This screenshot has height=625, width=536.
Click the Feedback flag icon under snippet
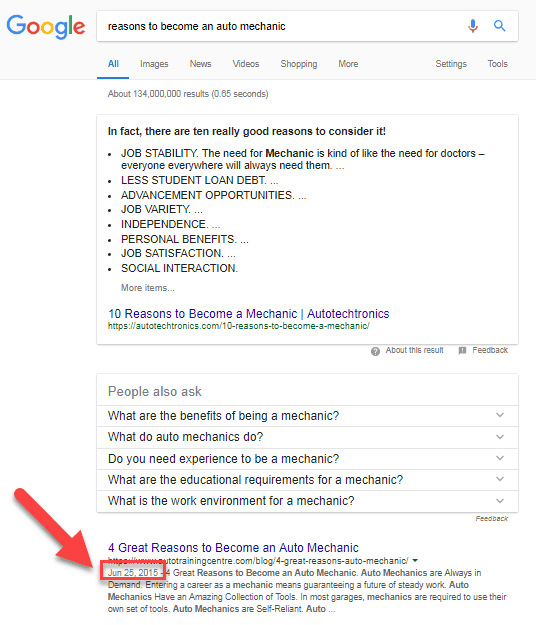click(462, 350)
